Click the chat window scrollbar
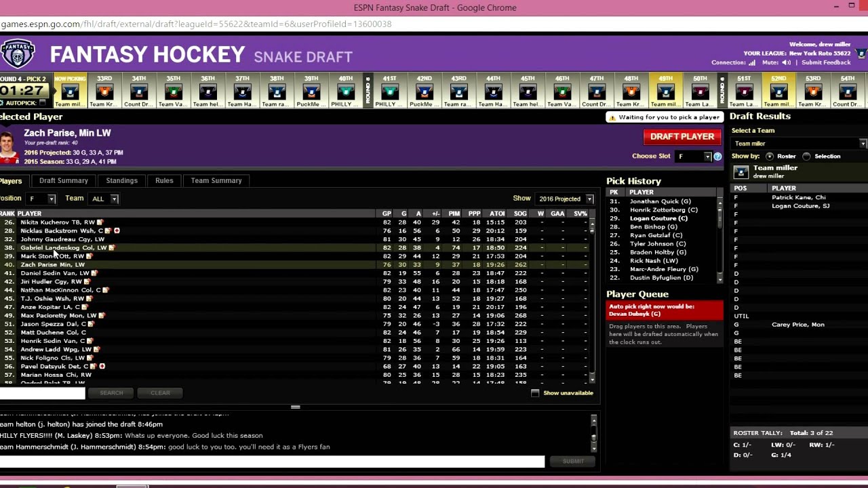This screenshot has width=868, height=488. (x=593, y=433)
